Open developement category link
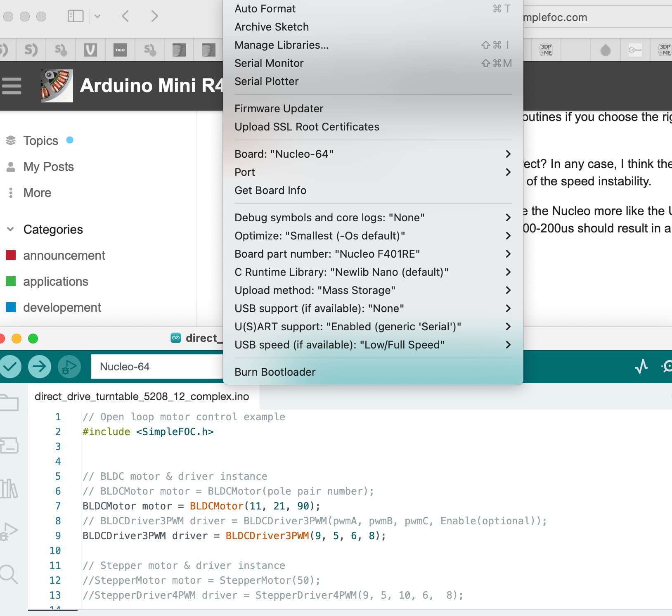672x616 pixels. [x=62, y=308]
